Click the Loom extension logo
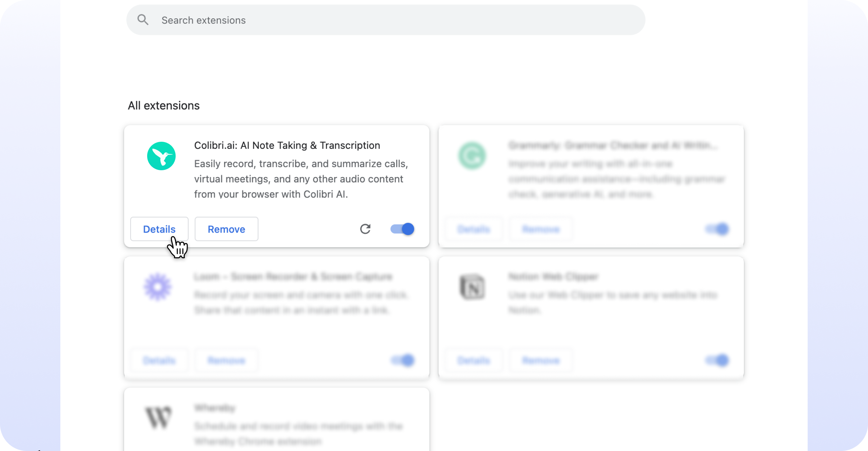Image resolution: width=868 pixels, height=451 pixels. pos(158,287)
